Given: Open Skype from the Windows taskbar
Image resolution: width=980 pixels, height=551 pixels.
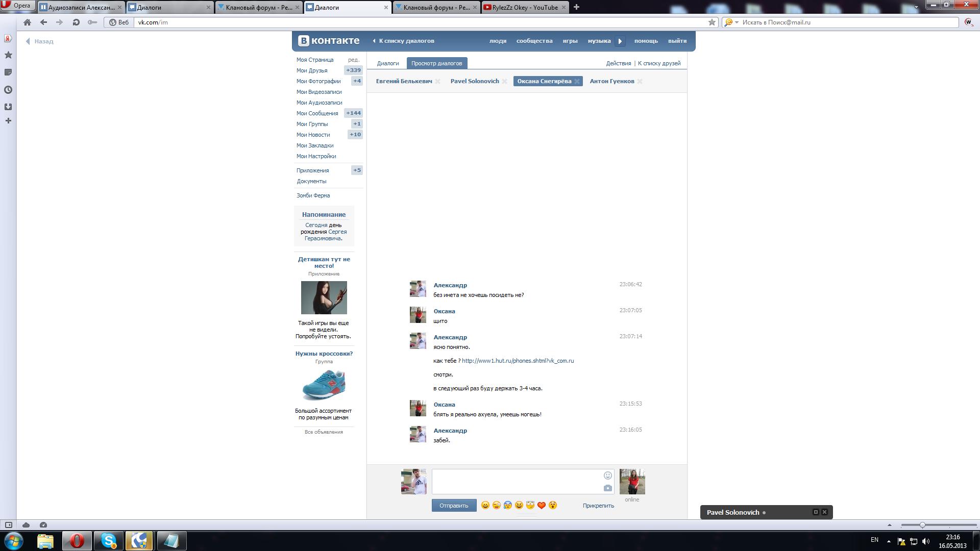Looking at the screenshot, I should [x=109, y=541].
